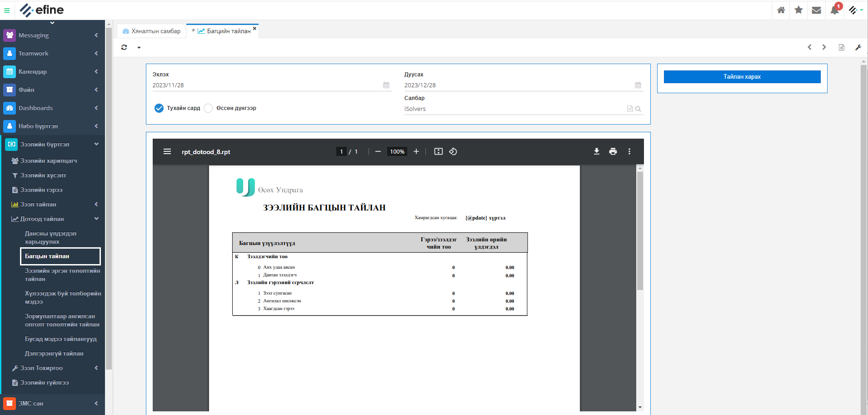Expand the Dashboards menu
The image size is (868, 415).
pos(96,108)
